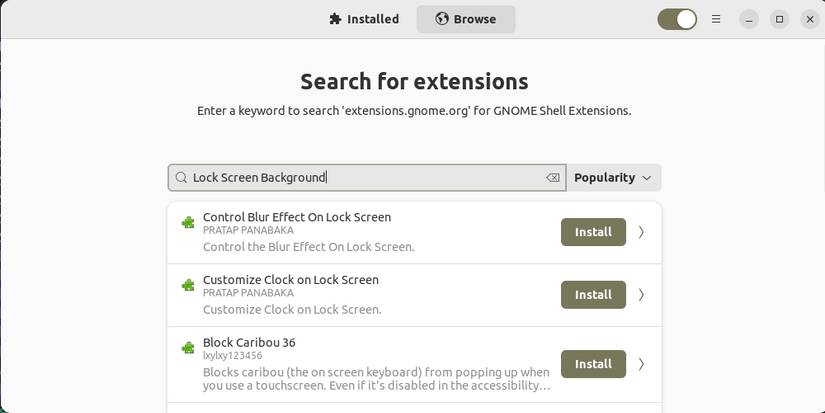This screenshot has height=413, width=825.
Task: Switch to the Installed tab
Action: [364, 19]
